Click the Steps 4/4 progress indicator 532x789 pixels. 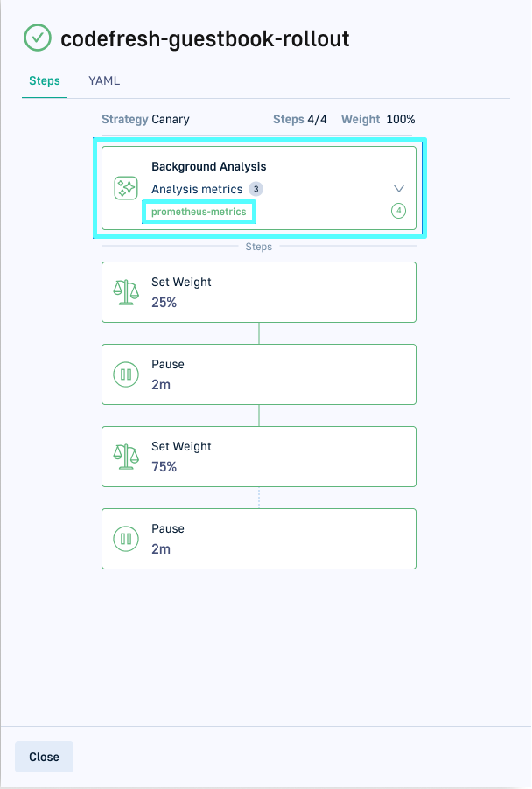[300, 120]
